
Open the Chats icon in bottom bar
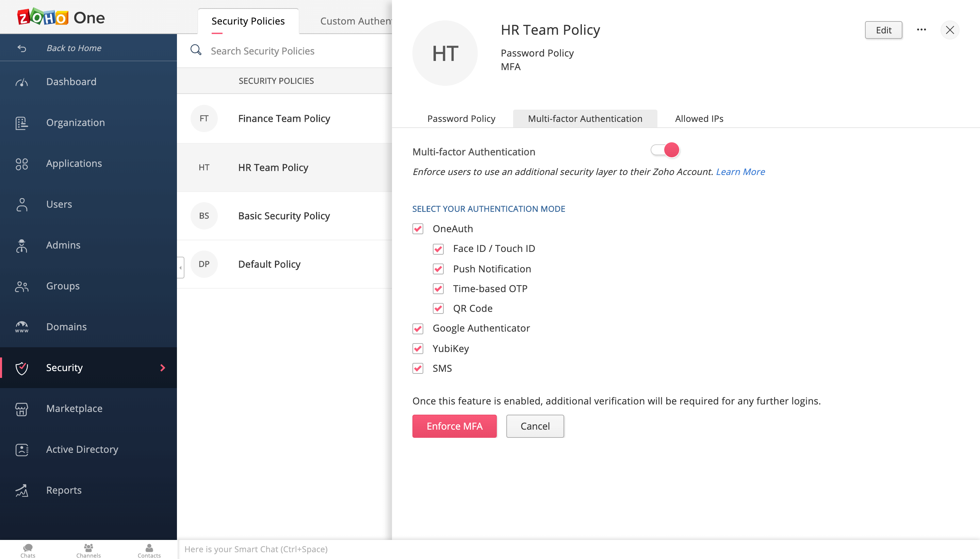point(28,548)
